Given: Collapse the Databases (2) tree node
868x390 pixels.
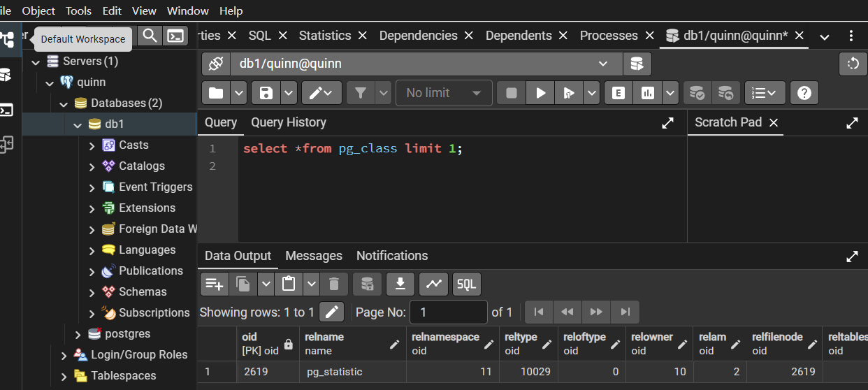Looking at the screenshot, I should click(x=64, y=103).
